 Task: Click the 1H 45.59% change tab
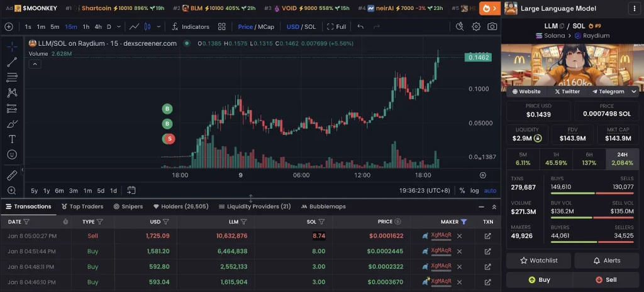556,159
